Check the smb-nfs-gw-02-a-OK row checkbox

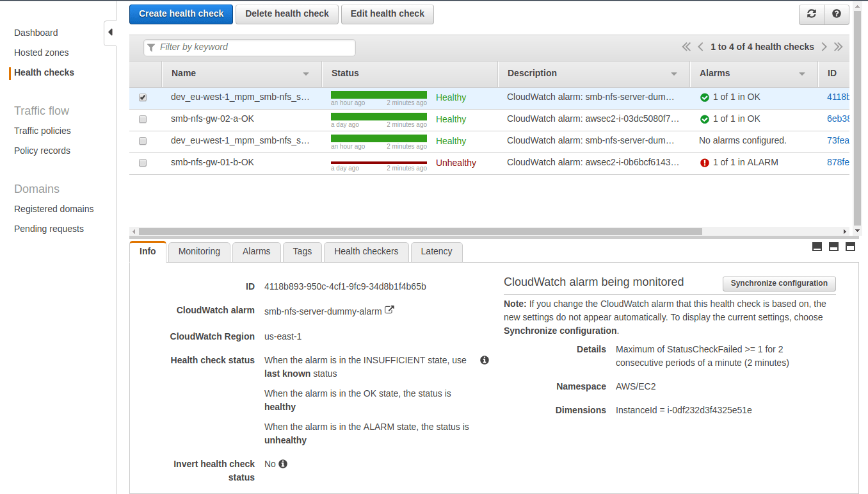[x=143, y=119]
